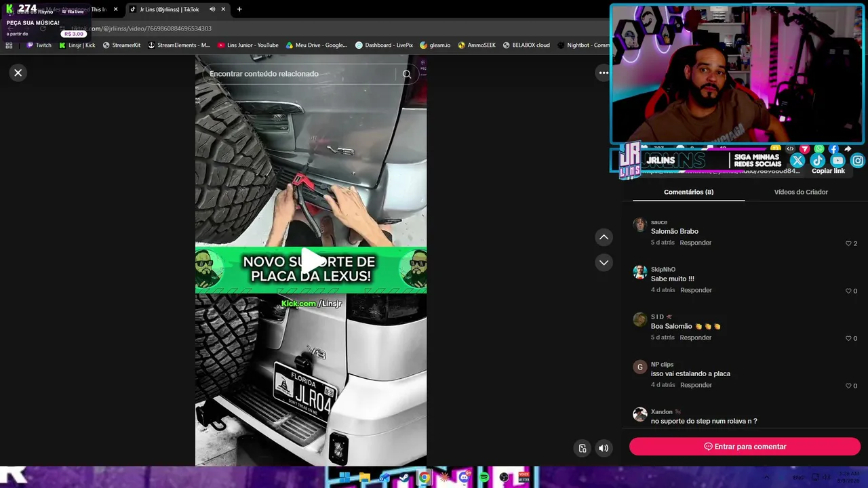Mute the TikTok browser tab audio
868x488 pixels.
pos(212,9)
